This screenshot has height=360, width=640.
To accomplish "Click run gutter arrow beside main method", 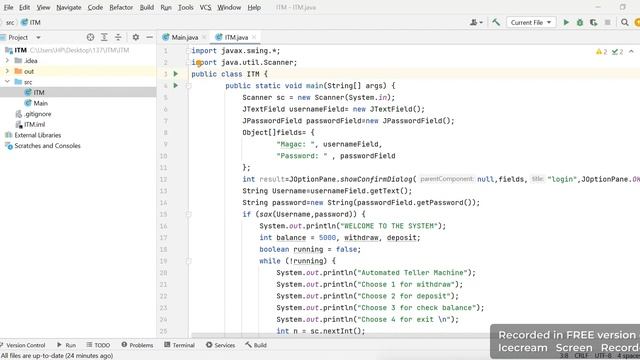I will (176, 85).
